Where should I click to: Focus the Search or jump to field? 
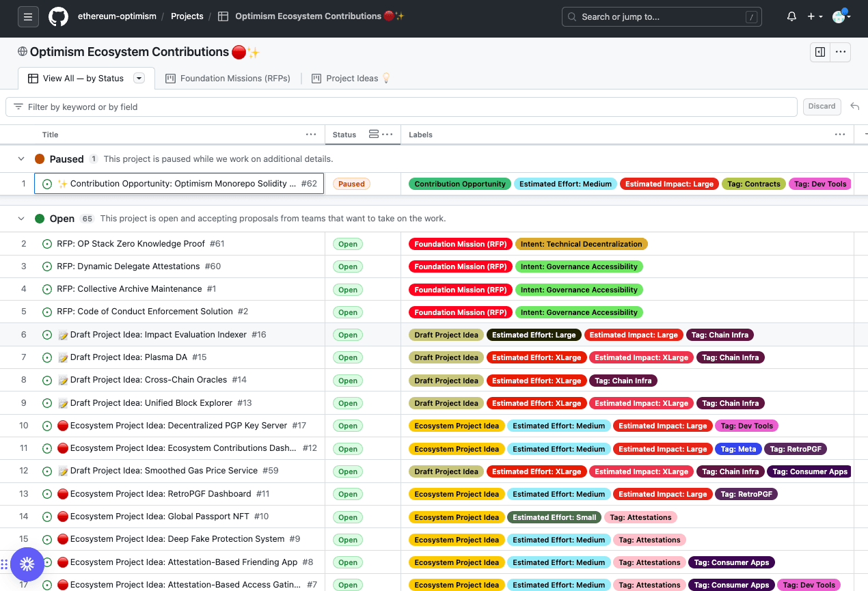tap(662, 16)
